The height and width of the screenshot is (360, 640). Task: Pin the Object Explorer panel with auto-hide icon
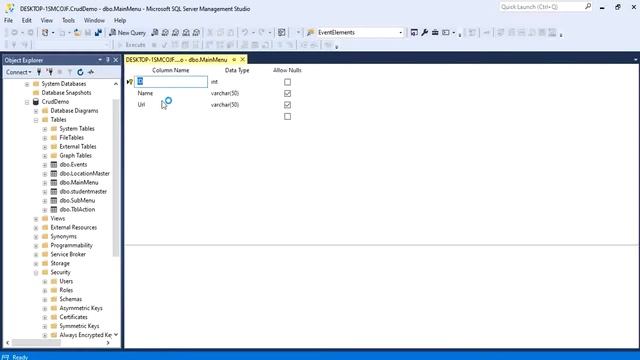[x=108, y=60]
